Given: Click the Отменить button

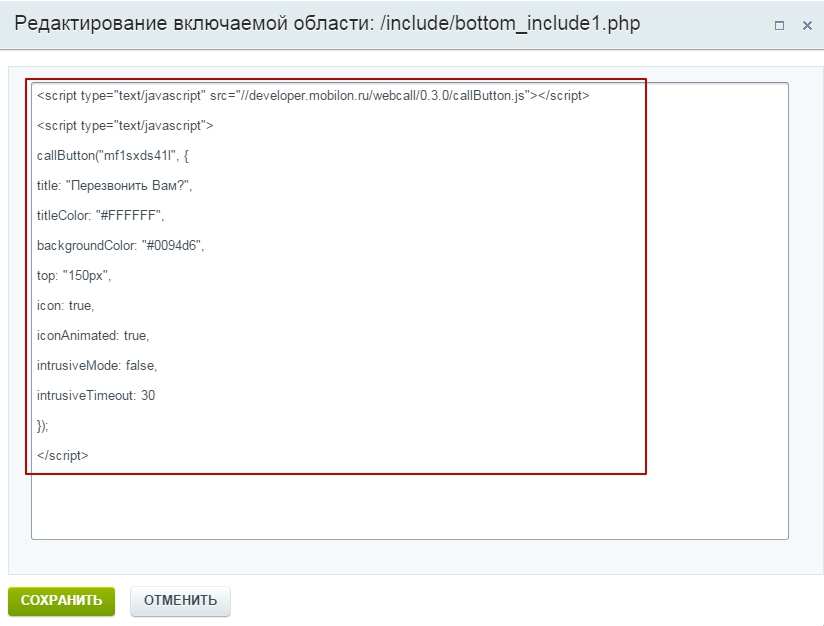Looking at the screenshot, I should (x=180, y=601).
